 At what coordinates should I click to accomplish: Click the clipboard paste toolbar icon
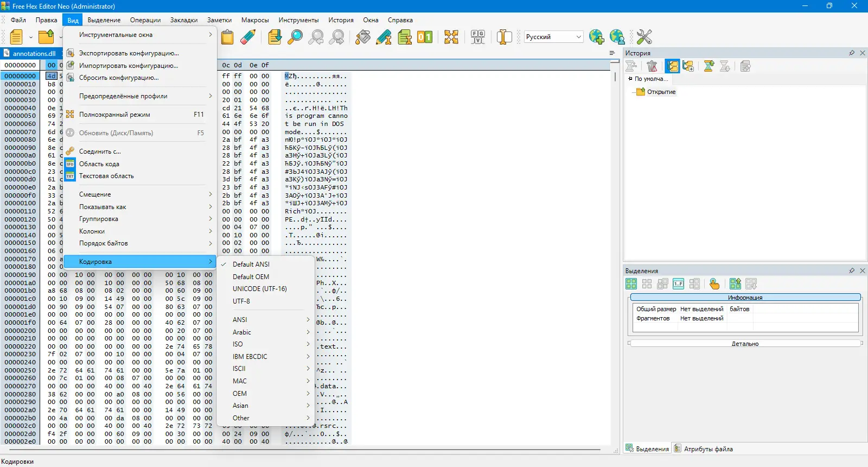[x=227, y=37]
